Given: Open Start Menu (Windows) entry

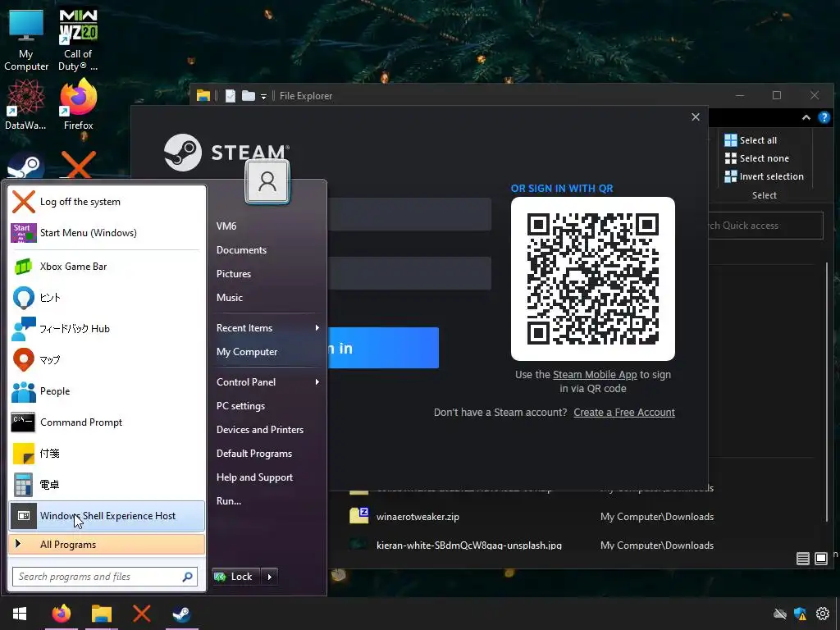Looking at the screenshot, I should [107, 233].
